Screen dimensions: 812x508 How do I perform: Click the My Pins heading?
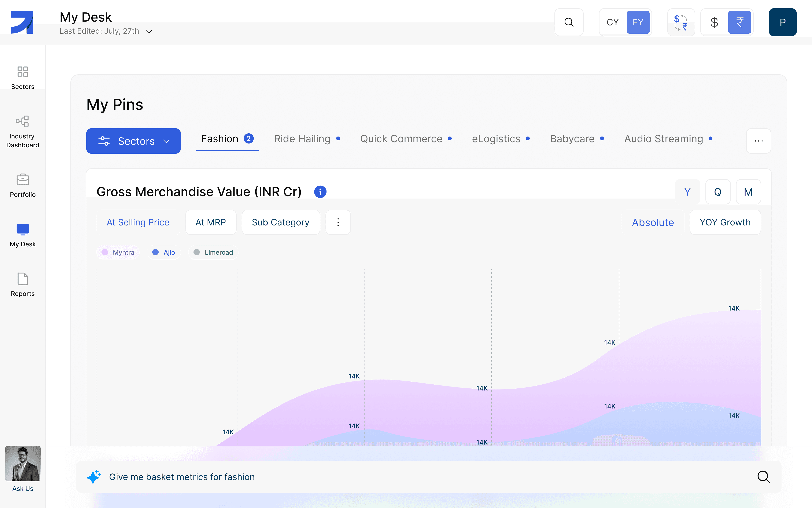[x=115, y=105]
